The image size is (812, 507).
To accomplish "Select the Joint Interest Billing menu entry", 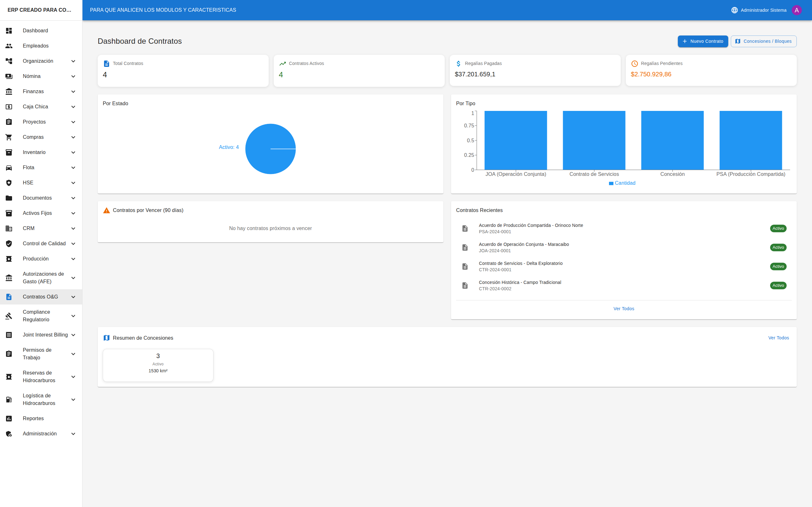I will coord(40,335).
